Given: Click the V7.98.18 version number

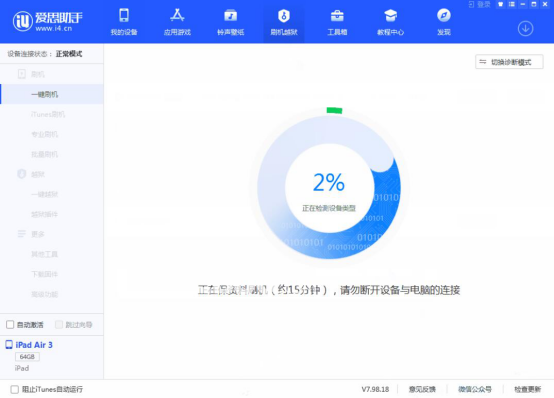Looking at the screenshot, I should (375, 389).
